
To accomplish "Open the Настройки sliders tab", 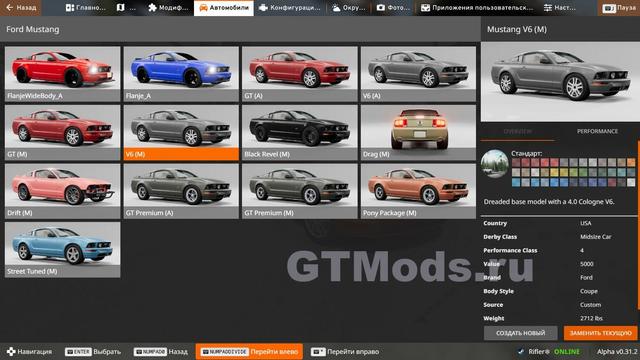I will [560, 8].
